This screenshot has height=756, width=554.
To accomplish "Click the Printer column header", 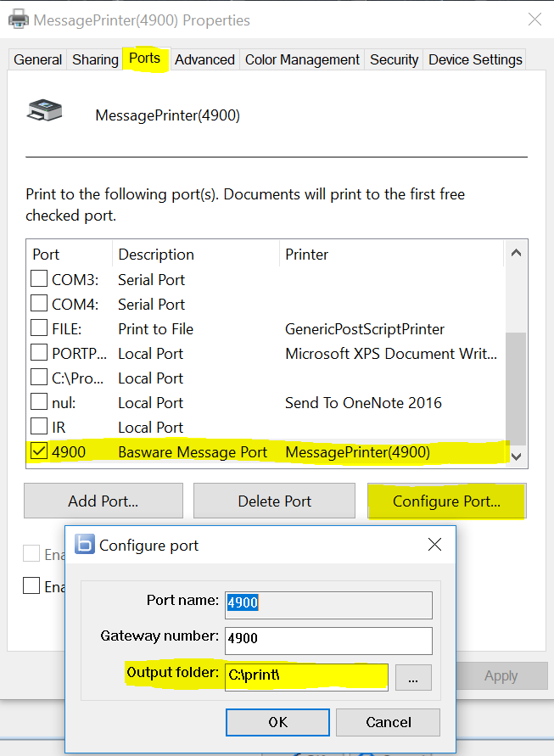I will click(x=391, y=254).
